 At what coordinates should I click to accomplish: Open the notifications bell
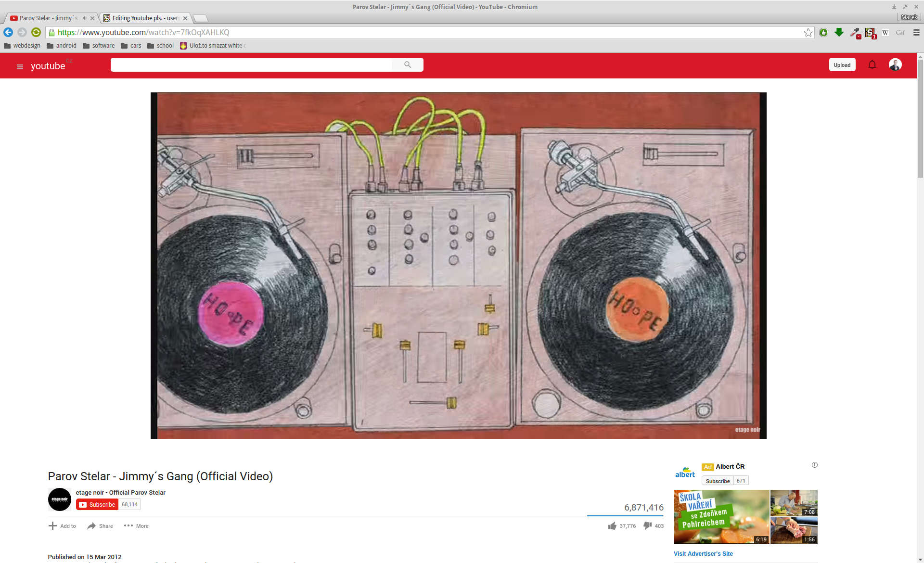tap(872, 64)
